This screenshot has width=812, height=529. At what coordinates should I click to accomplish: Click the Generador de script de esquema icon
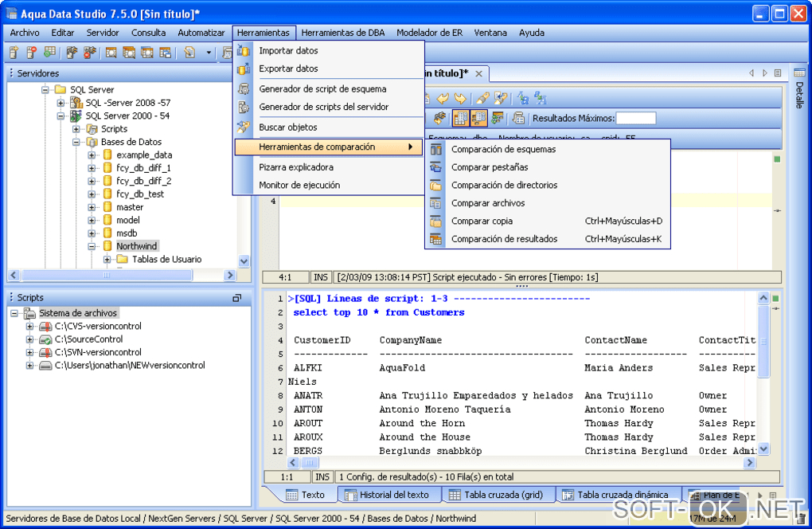[x=244, y=89]
